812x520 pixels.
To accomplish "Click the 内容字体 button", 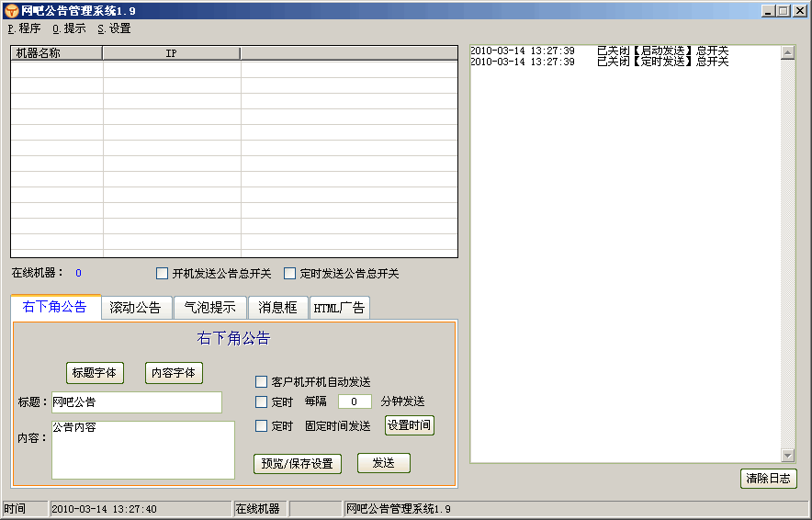I will click(174, 373).
